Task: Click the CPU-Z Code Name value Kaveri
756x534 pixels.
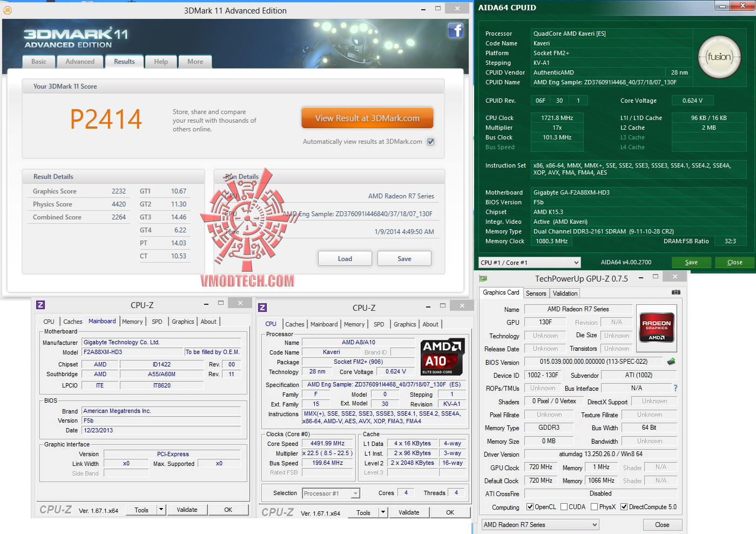Action: tap(332, 352)
